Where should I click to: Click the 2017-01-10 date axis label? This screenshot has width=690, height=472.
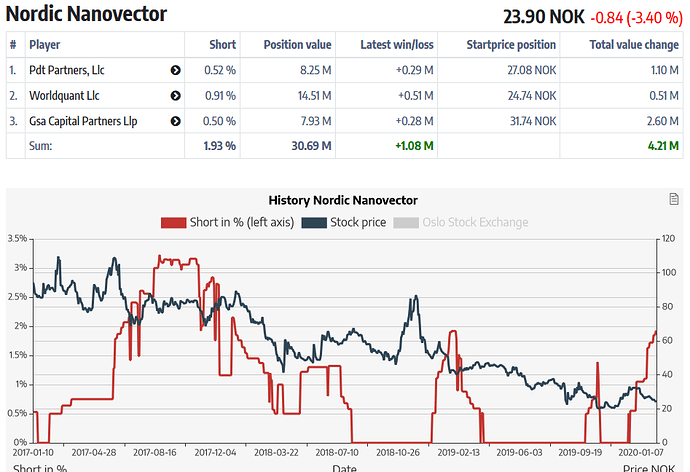pos(33,453)
